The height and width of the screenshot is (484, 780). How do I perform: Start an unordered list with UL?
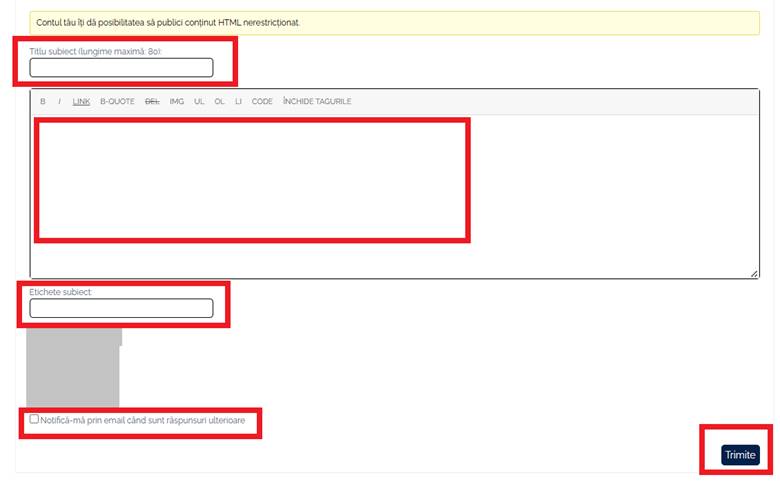(200, 102)
